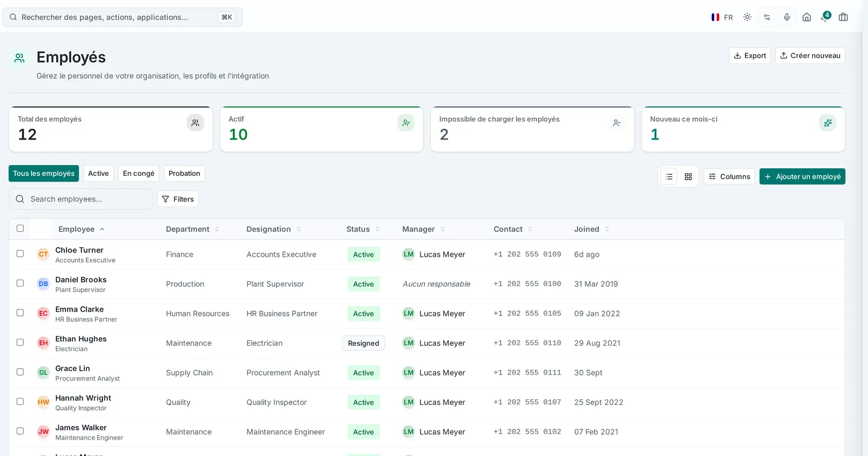Open the settings sliders icon in header
This screenshot has width=868, height=456.
coord(767,17)
